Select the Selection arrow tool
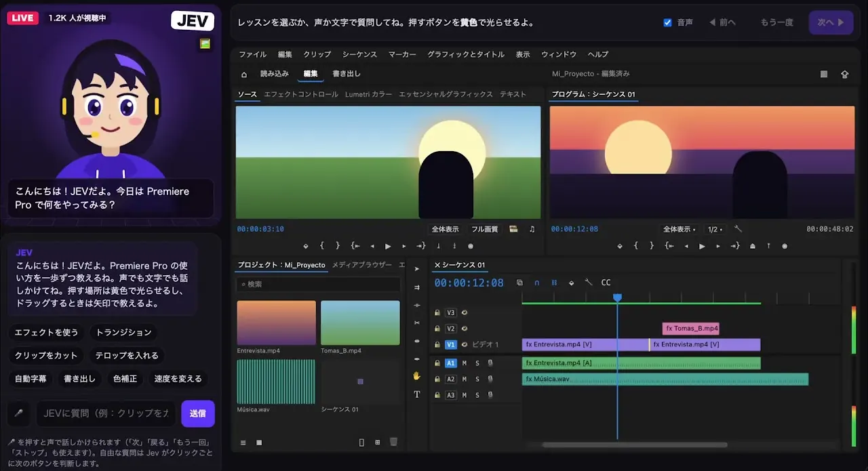868x471 pixels. click(417, 269)
